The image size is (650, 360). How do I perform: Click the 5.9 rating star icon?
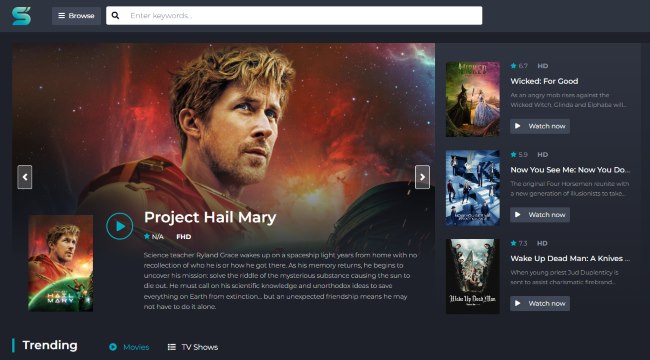514,154
